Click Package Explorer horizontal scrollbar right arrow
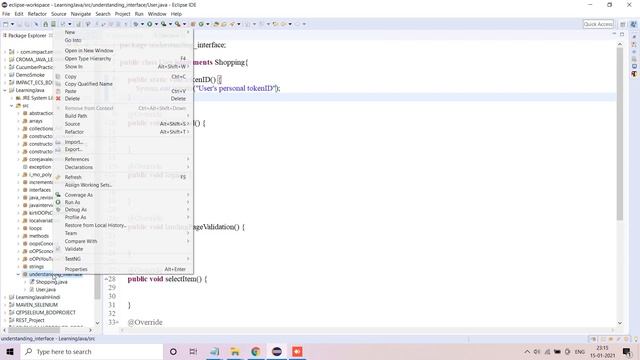Screen dimensions: 640x360 91,330
